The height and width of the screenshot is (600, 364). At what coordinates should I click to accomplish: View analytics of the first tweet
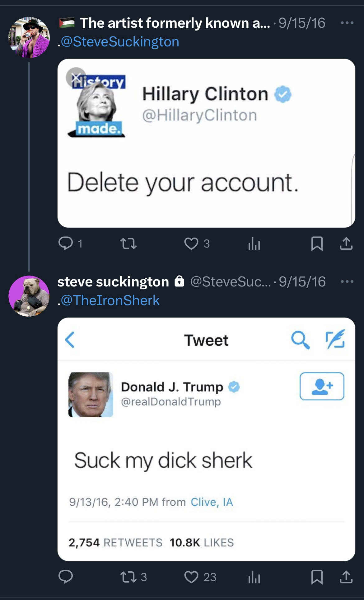(254, 244)
